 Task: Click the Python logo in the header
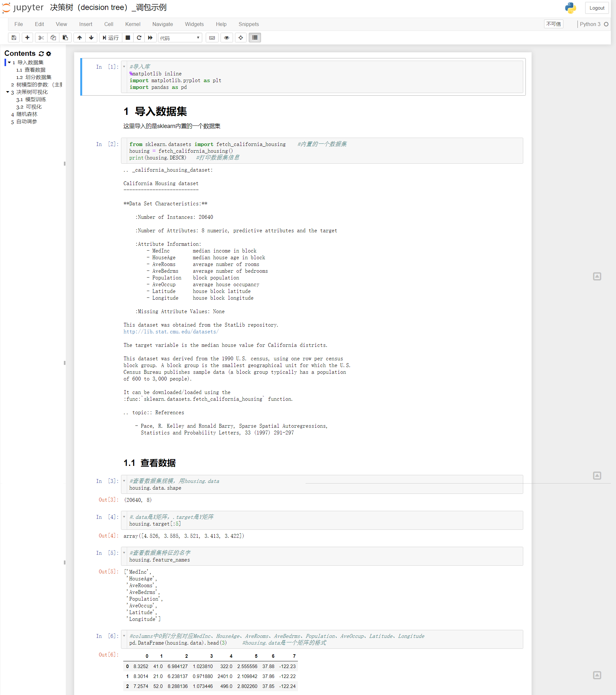tap(570, 8)
